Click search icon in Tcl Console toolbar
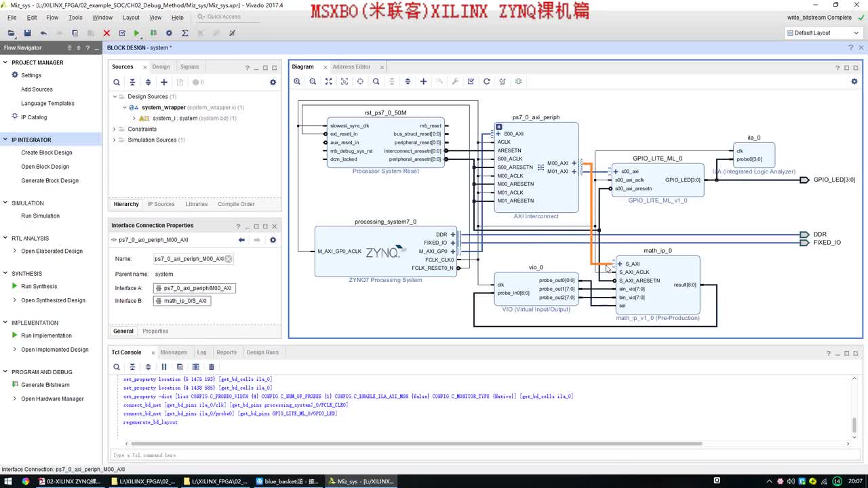Image resolution: width=868 pixels, height=488 pixels. [117, 367]
